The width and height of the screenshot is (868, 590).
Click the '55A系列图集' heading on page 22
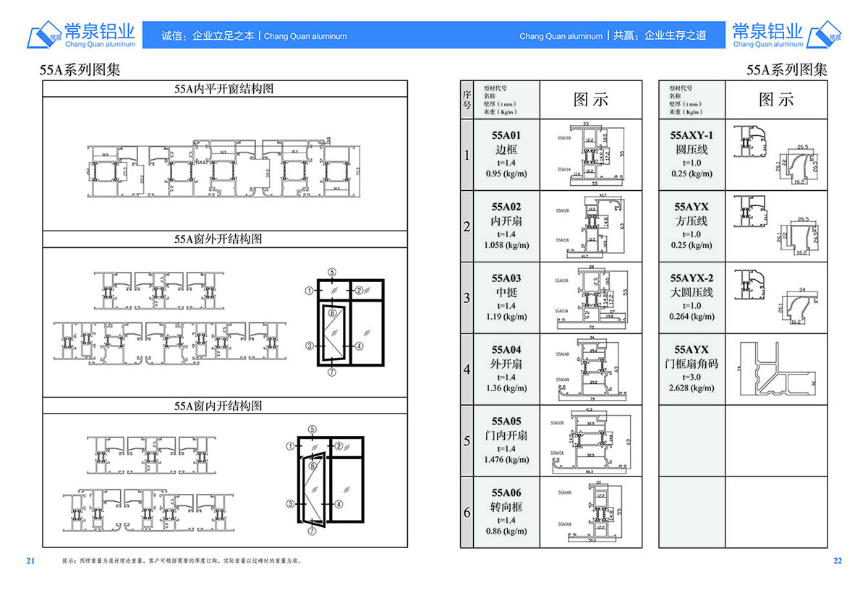click(x=787, y=70)
